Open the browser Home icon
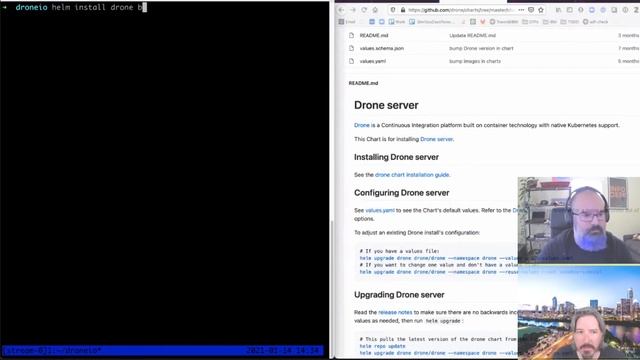640x360 pixels. tap(375, 10)
